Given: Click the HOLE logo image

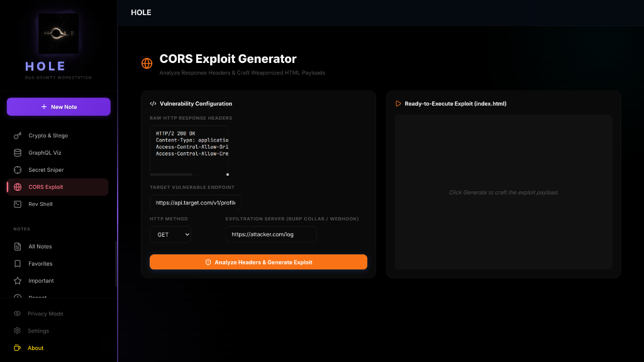Looking at the screenshot, I should [x=58, y=33].
